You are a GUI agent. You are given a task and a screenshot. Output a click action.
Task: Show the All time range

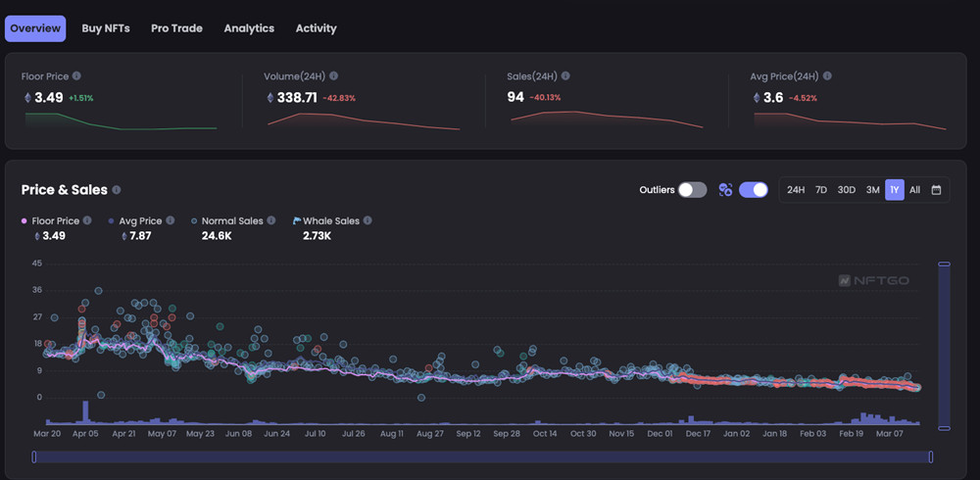914,190
